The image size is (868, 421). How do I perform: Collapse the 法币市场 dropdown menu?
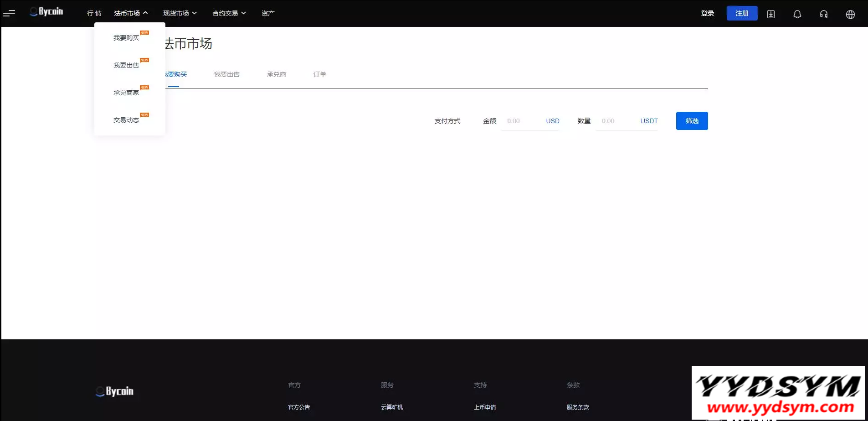pyautogui.click(x=131, y=13)
